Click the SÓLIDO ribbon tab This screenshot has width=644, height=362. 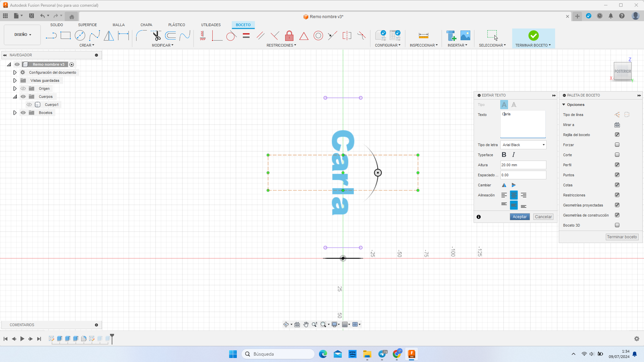point(55,25)
